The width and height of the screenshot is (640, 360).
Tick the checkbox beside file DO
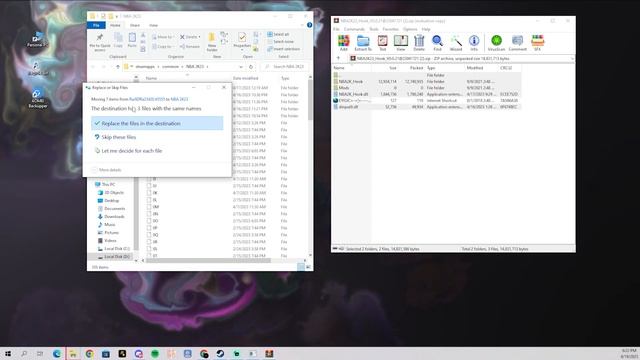(149, 220)
